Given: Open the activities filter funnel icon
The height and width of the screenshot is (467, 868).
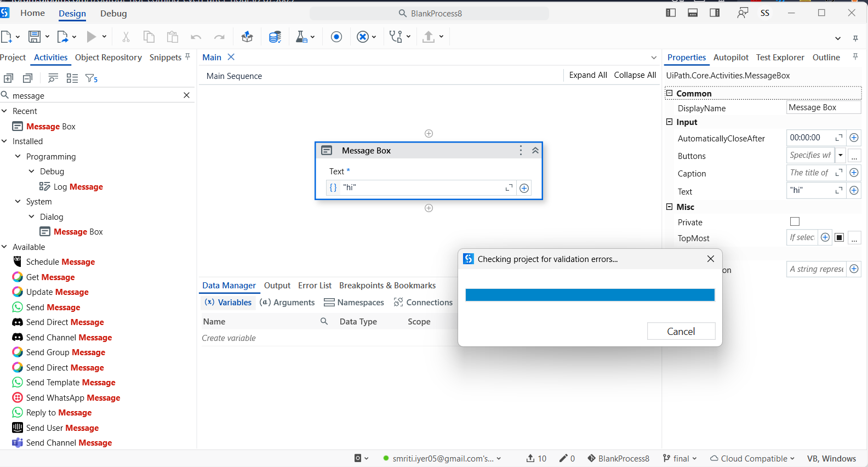Looking at the screenshot, I should (92, 78).
